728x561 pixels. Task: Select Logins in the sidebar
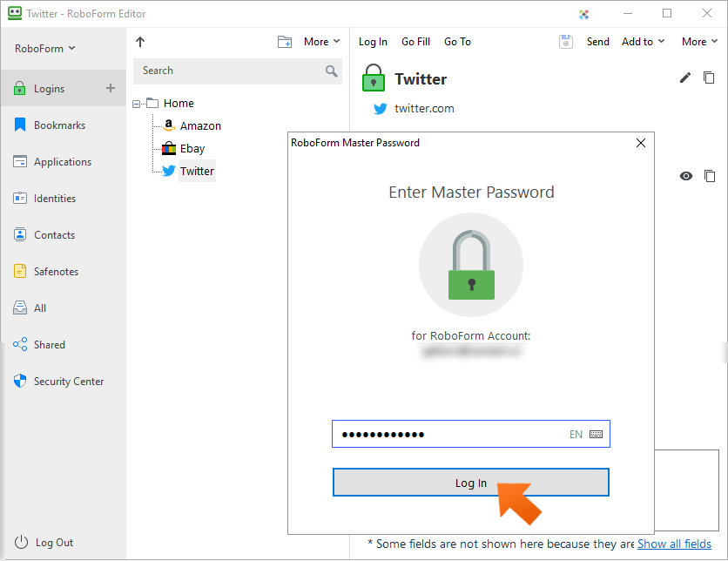tap(64, 88)
